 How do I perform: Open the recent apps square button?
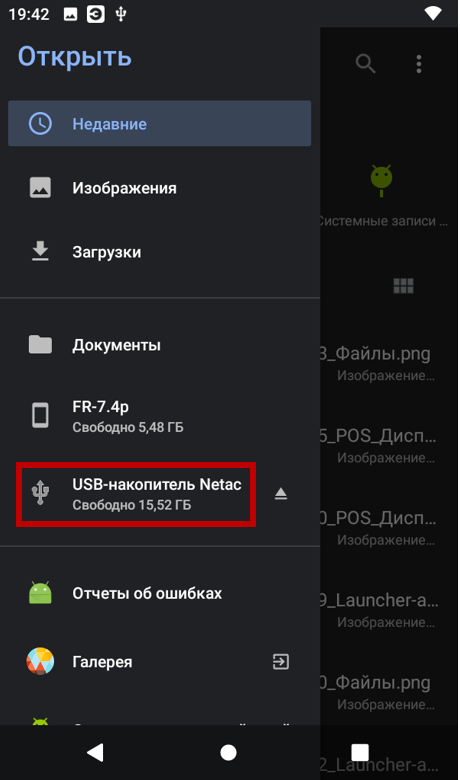click(x=360, y=752)
